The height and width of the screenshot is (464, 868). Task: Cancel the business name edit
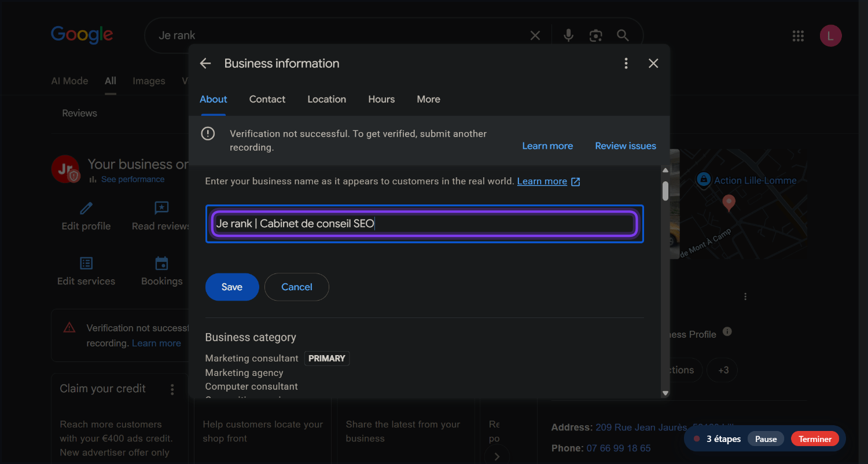click(x=297, y=287)
